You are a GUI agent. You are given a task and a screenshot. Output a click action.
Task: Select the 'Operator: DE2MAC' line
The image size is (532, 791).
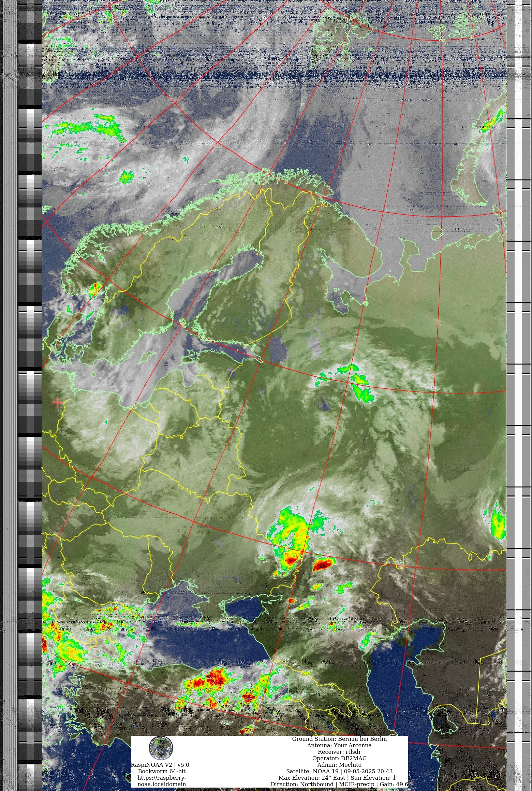(x=339, y=758)
